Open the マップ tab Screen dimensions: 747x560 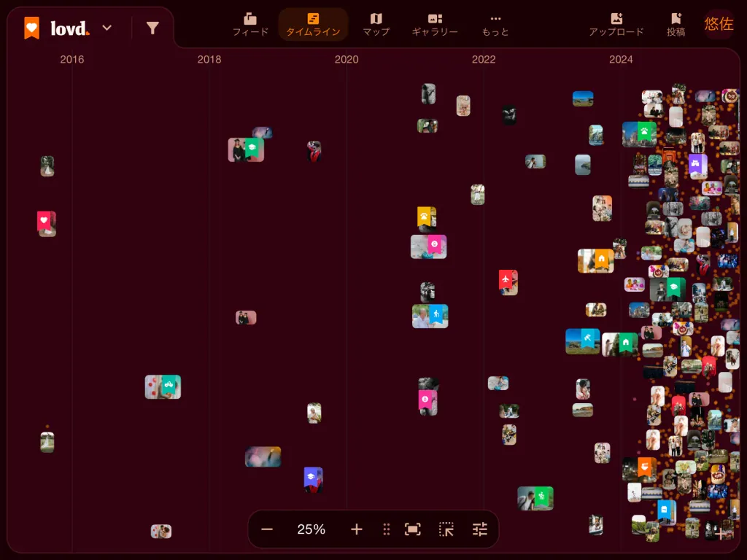pyautogui.click(x=376, y=25)
